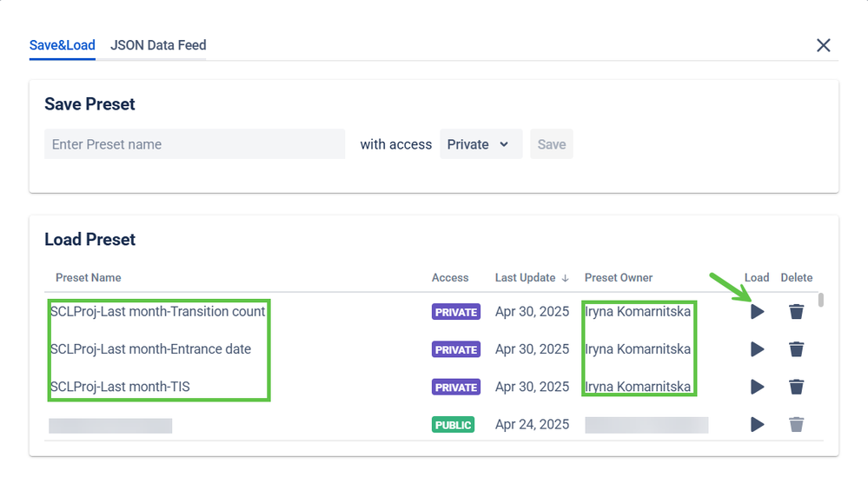
Task: Open the Private access dropdown
Action: [480, 144]
